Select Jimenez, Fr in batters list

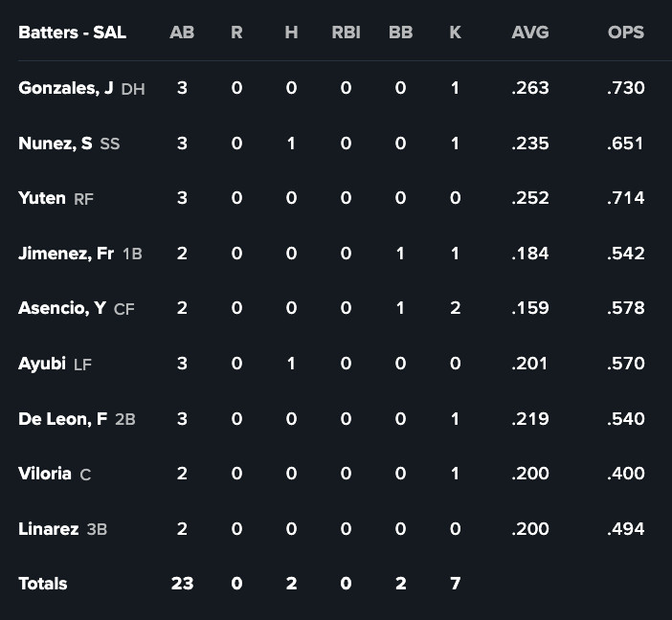[65, 254]
